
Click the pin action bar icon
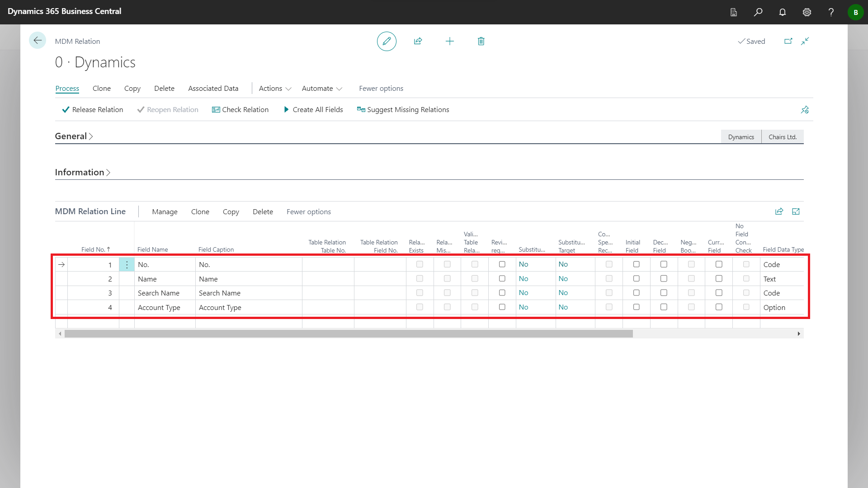click(x=805, y=110)
